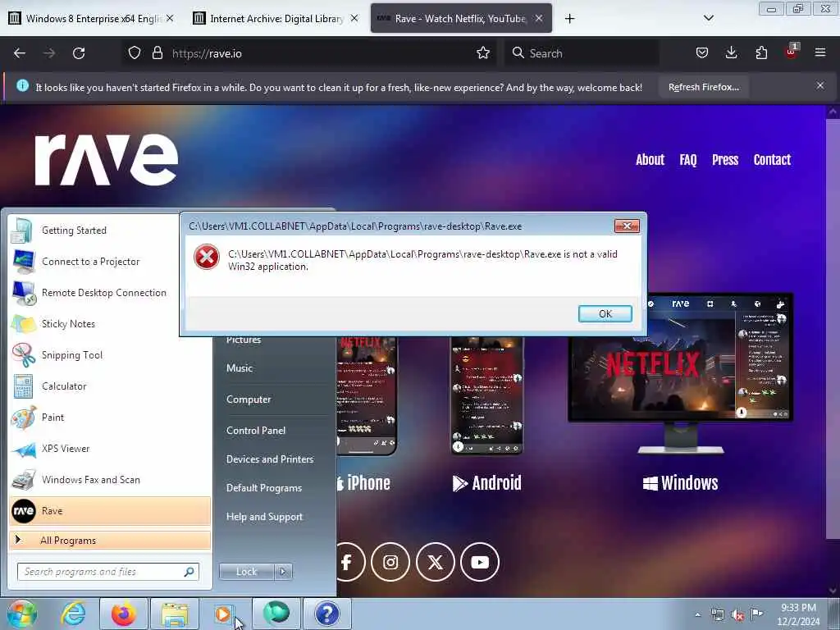Open Sticky Notes
Screen dimensions: 840x630
94,323
